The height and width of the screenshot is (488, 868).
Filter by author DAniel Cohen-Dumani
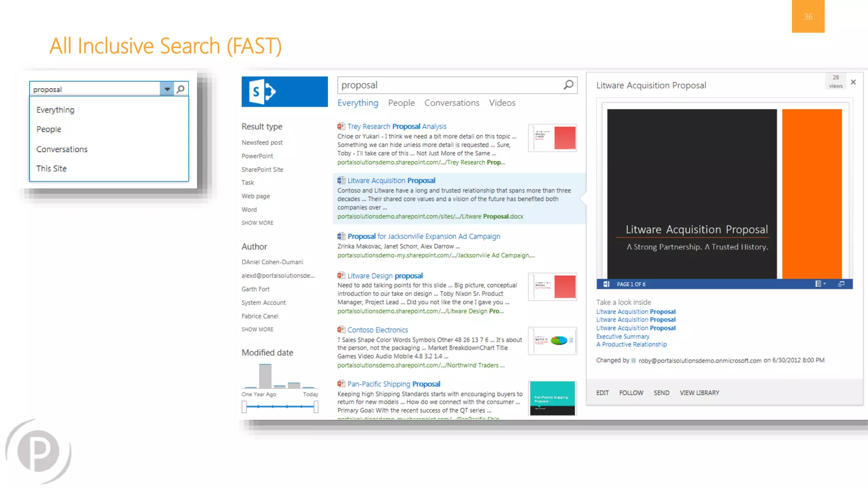click(273, 262)
